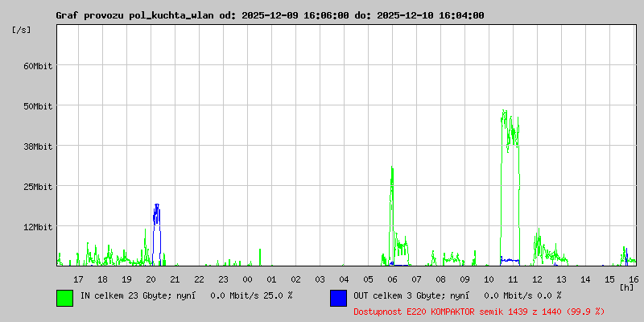Screen dimensions: 644x322
Task: Select the '60Mbit' y-axis label
Action: tap(38, 66)
